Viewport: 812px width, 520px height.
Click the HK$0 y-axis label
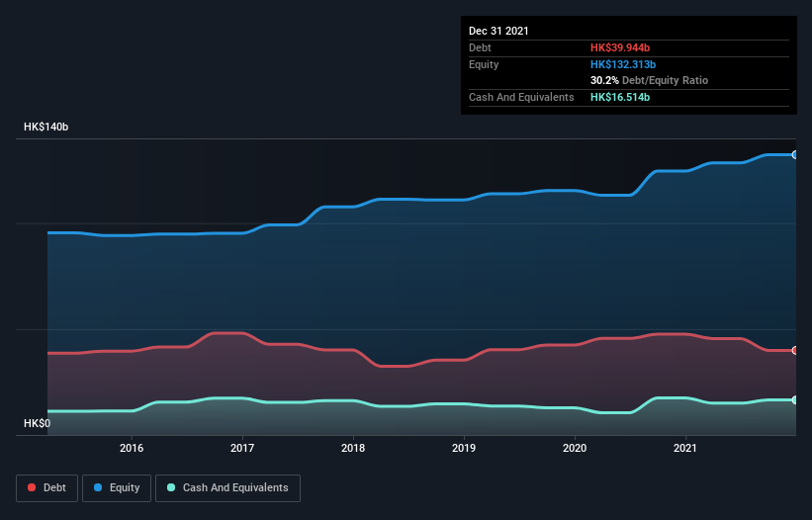pyautogui.click(x=38, y=423)
